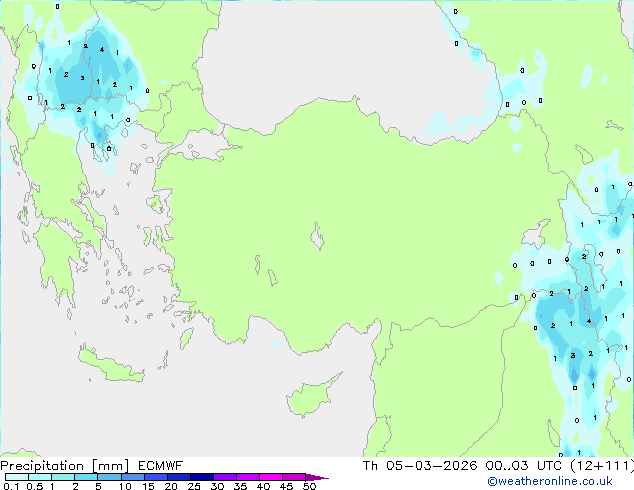Click the legend label "20"
The image size is (634, 490).
(171, 486)
